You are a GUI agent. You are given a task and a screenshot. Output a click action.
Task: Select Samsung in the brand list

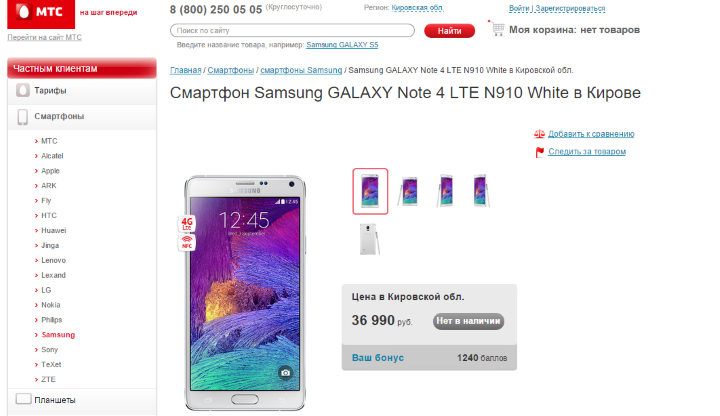58,335
